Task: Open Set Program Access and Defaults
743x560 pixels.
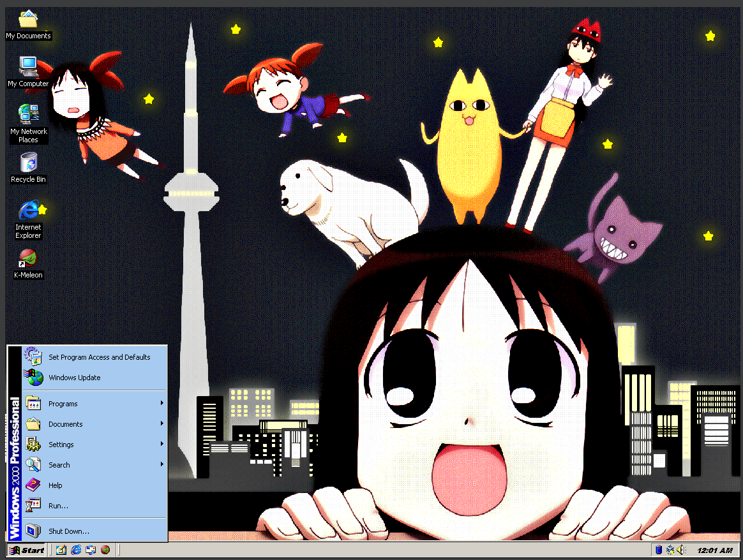Action: [x=94, y=357]
